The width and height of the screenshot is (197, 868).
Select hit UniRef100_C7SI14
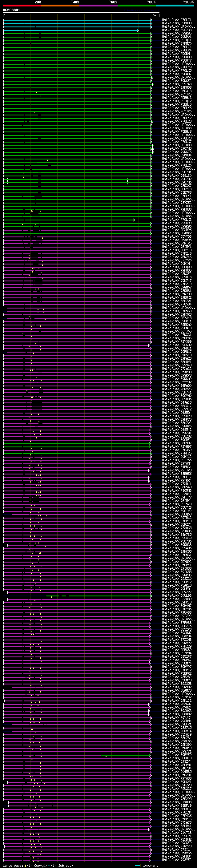[x=177, y=850]
